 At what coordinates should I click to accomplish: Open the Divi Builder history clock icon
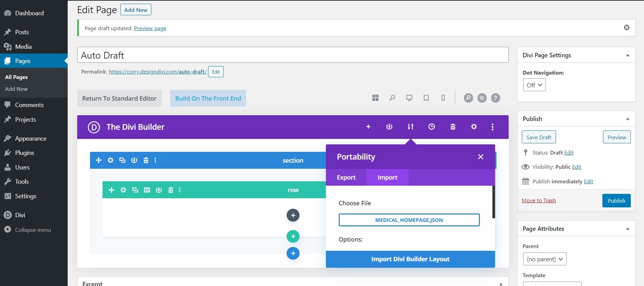tap(431, 127)
